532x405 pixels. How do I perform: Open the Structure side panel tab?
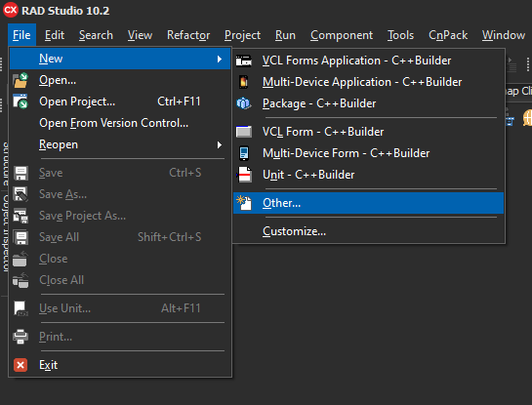[6, 164]
